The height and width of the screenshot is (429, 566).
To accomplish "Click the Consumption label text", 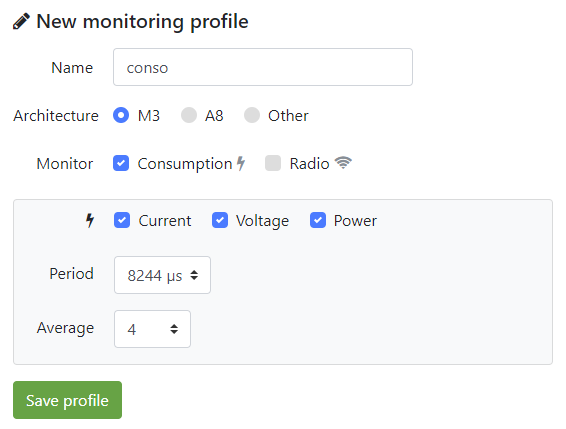I will 185,164.
